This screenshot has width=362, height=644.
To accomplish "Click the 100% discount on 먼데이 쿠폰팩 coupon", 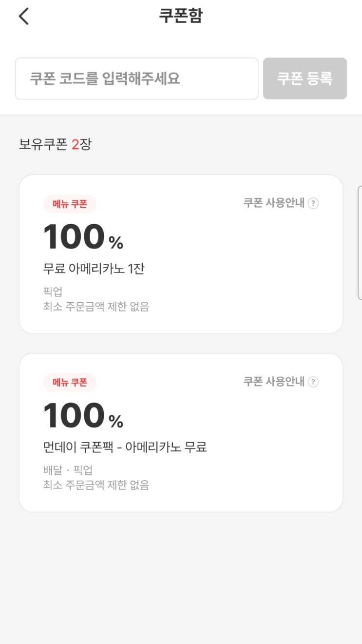I will [x=83, y=416].
